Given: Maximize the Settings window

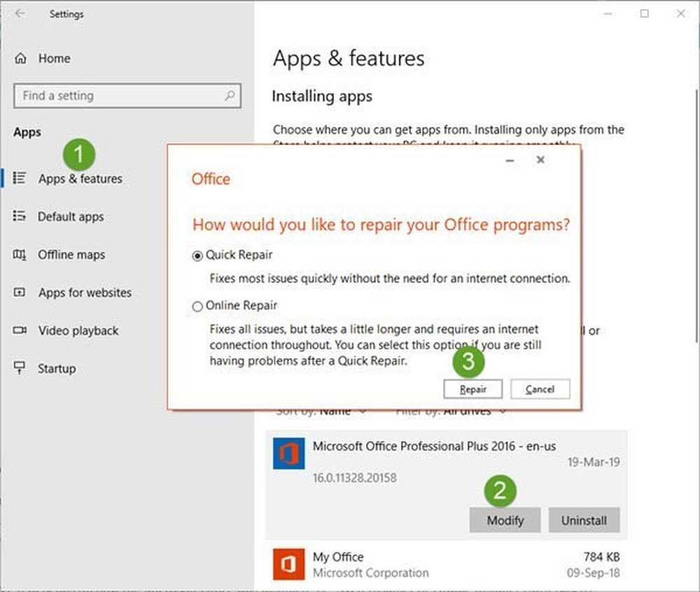Looking at the screenshot, I should click(644, 13).
